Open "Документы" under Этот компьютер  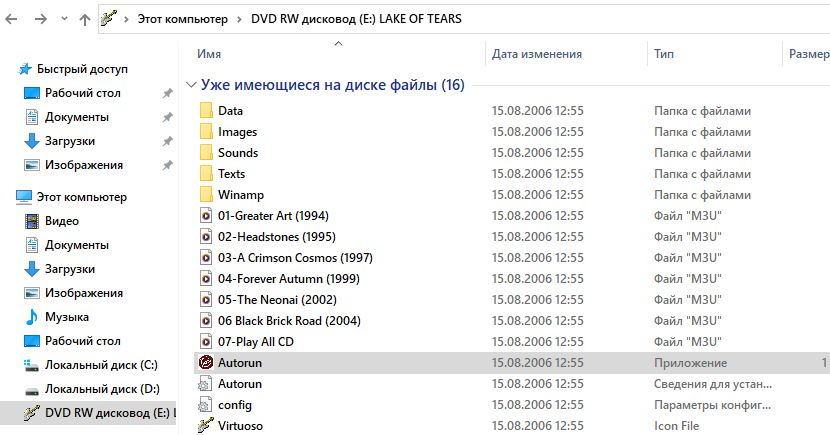(x=77, y=245)
